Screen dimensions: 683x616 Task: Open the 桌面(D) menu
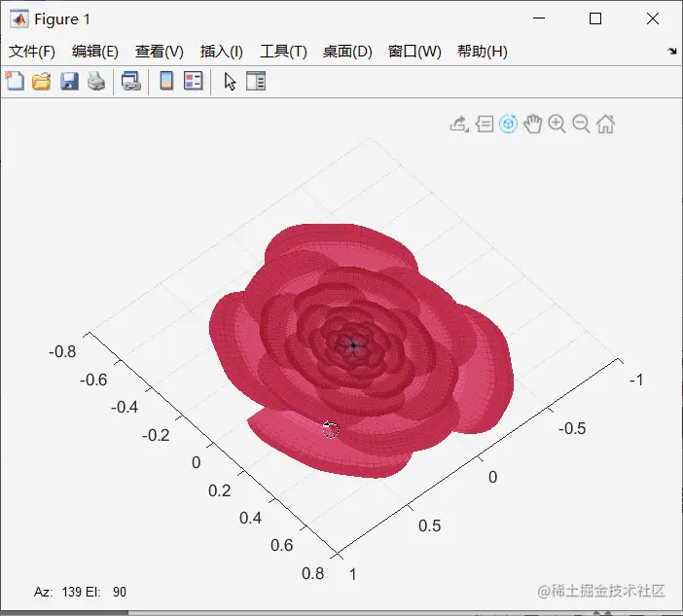click(x=347, y=52)
